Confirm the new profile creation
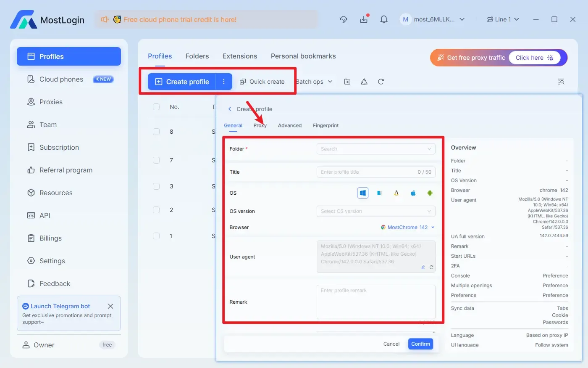This screenshot has height=368, width=588. 420,344
